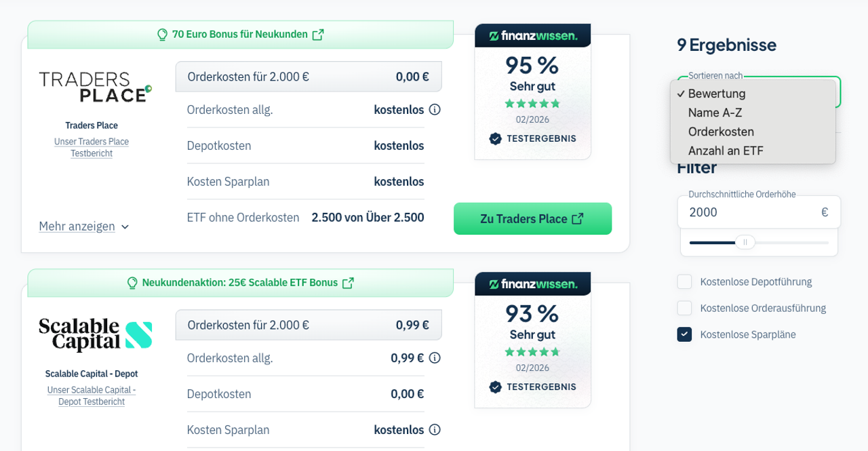This screenshot has width=868, height=451.
Task: Disable the Kostenlose Sparpläne filter
Action: click(684, 334)
